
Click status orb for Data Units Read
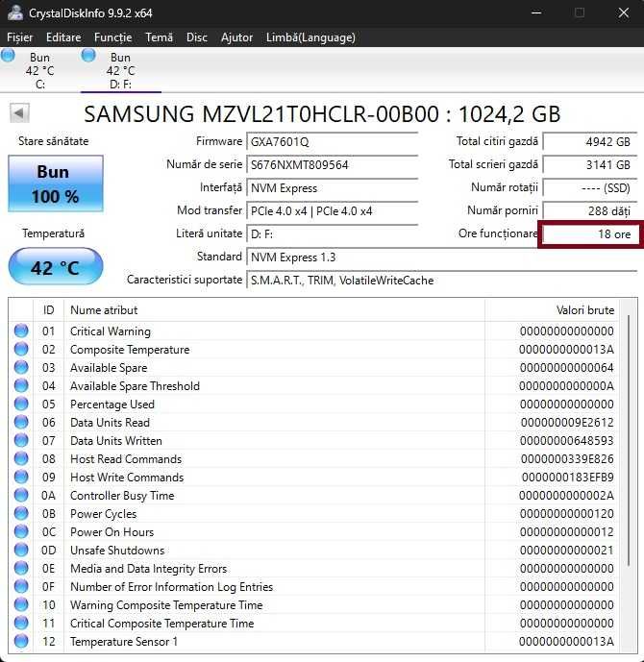coord(21,422)
